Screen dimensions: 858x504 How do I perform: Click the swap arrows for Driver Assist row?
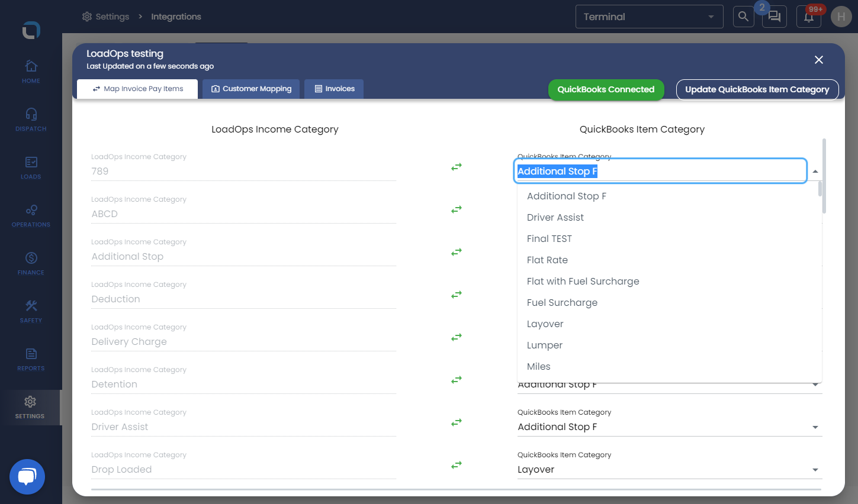(457, 422)
